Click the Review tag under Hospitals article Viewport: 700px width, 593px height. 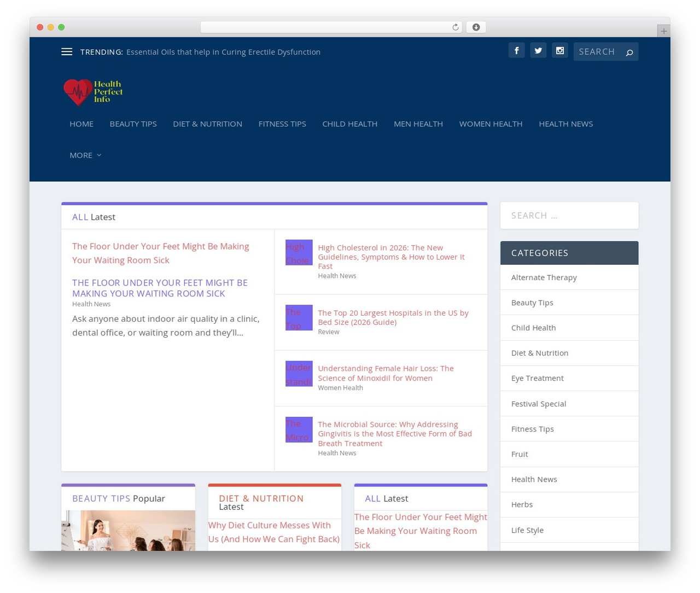[329, 332]
